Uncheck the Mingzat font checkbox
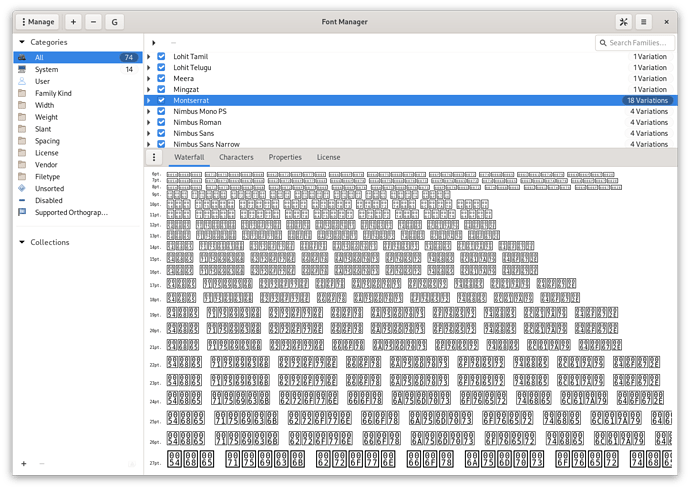 point(161,89)
